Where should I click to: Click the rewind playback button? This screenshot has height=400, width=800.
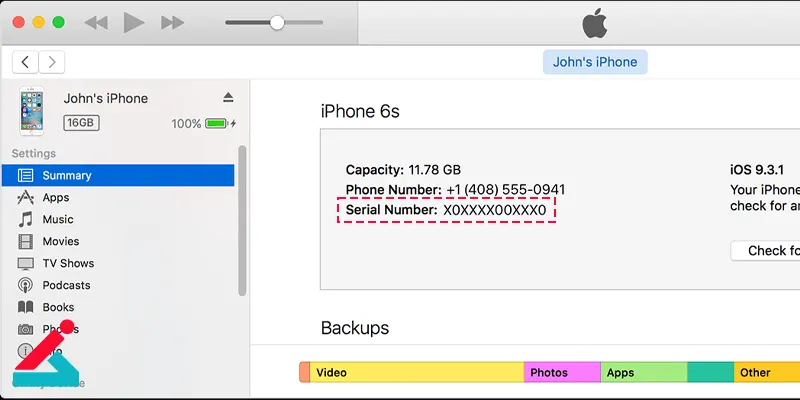pos(96,22)
